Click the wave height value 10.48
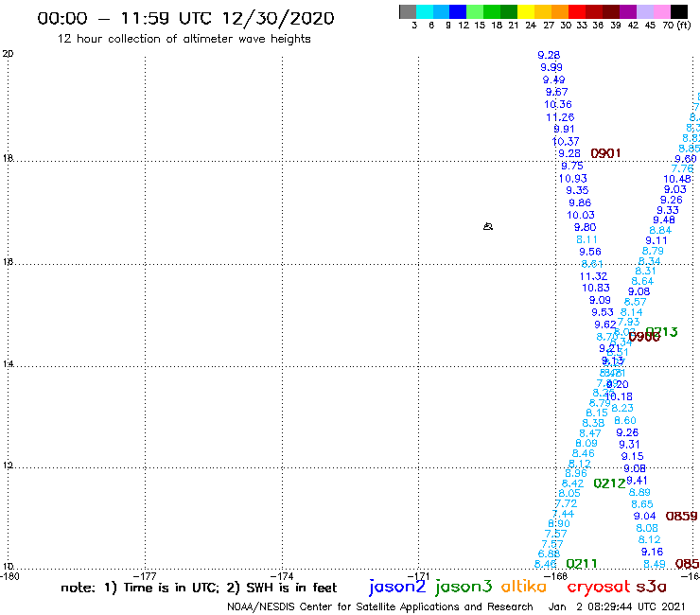Image resolution: width=700 pixels, height=615 pixels. 676,179
